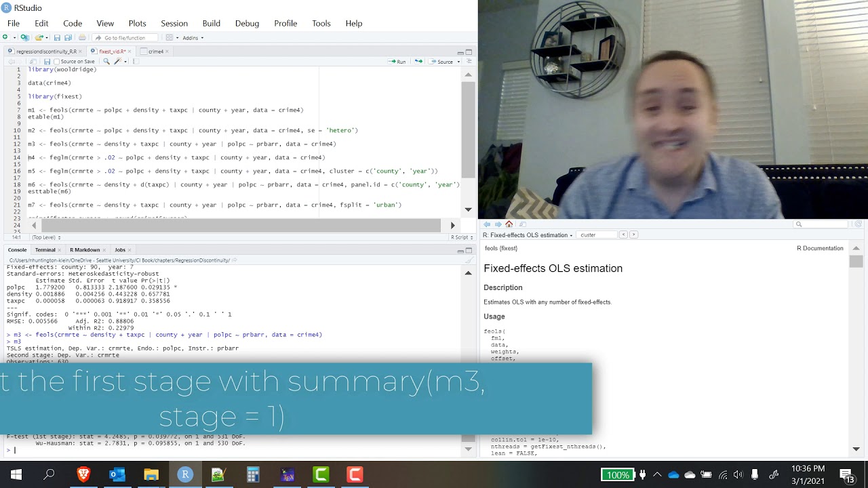
Task: Click the Print icon in main toolbar
Action: pyautogui.click(x=82, y=38)
